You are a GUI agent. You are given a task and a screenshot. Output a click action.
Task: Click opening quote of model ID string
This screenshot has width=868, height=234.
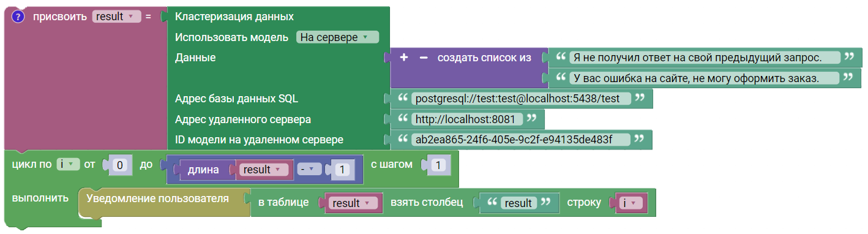[402, 139]
